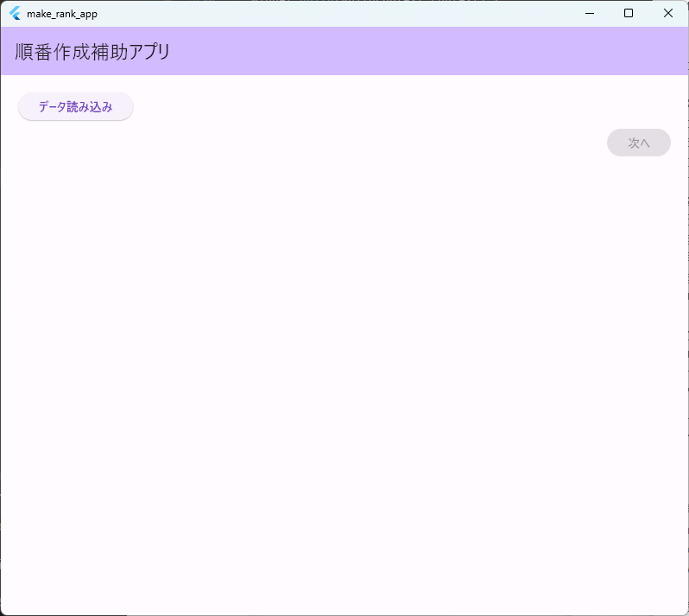Start import by clicking データ読み込み

(x=76, y=107)
